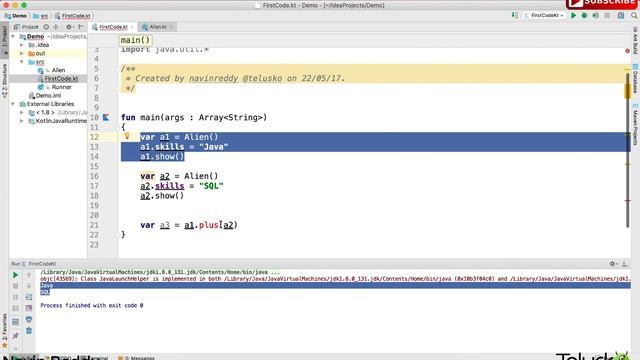This screenshot has height=360, width=640.
Task: Click the Run panel up arrow icon
Action: click(x=29, y=275)
